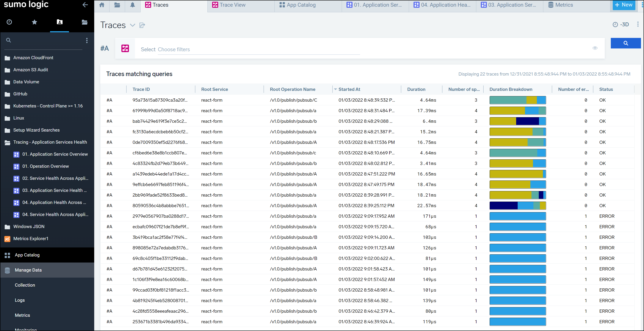
Task: Select the Personal folder icon in sidebar
Action: click(x=60, y=22)
